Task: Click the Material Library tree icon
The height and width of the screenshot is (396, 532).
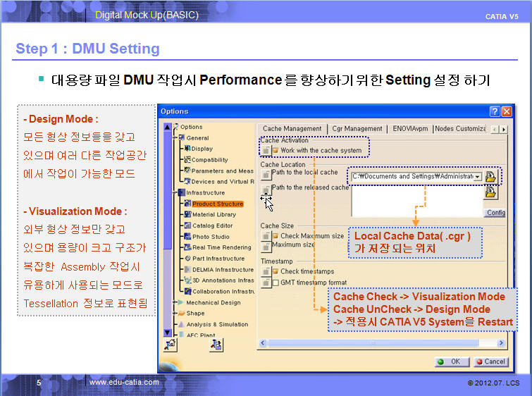Action: click(187, 215)
